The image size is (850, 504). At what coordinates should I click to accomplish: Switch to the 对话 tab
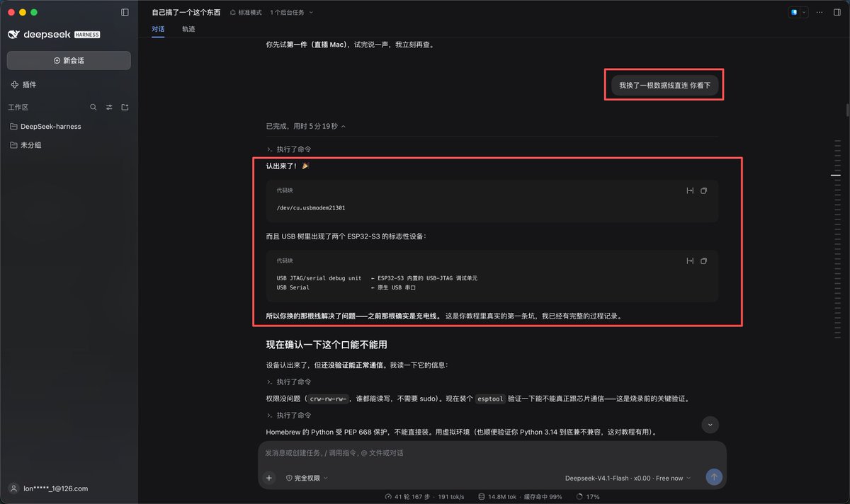[158, 29]
